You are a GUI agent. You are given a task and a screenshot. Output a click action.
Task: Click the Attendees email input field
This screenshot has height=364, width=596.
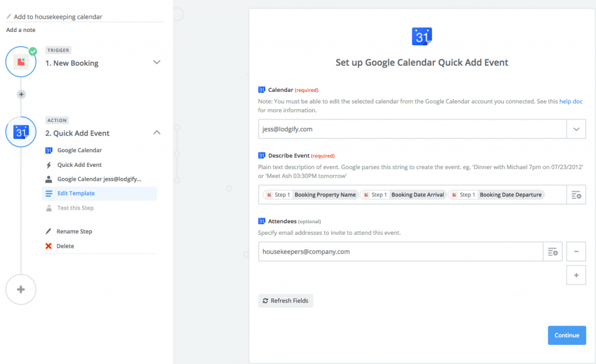coord(400,252)
